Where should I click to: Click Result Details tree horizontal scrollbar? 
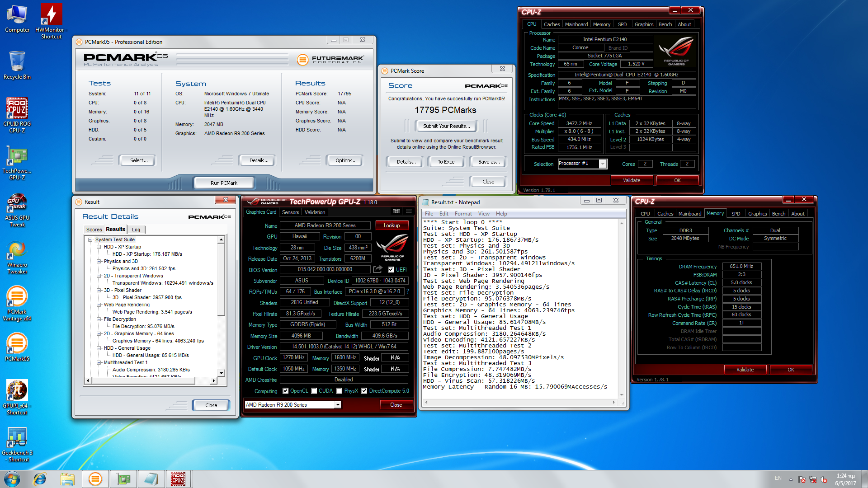click(151, 381)
